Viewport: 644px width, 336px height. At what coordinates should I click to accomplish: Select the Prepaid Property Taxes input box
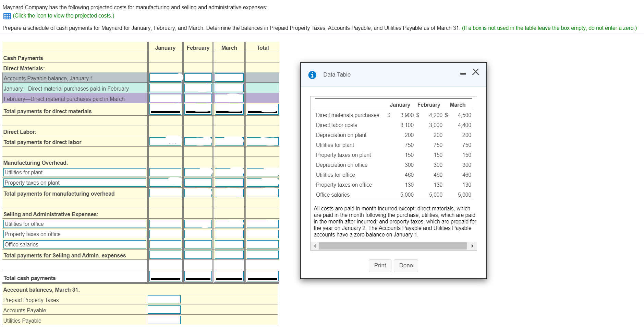[164, 300]
